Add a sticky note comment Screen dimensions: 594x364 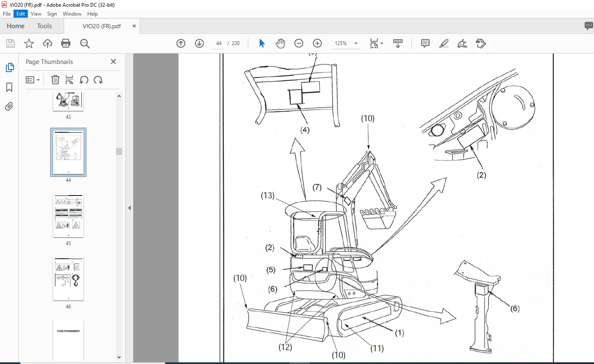click(425, 43)
